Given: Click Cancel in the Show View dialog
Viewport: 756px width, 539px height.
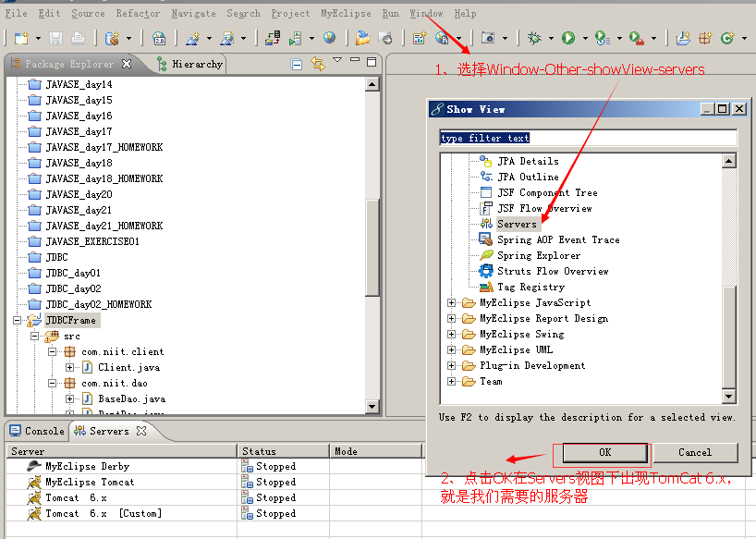Looking at the screenshot, I should pos(695,452).
